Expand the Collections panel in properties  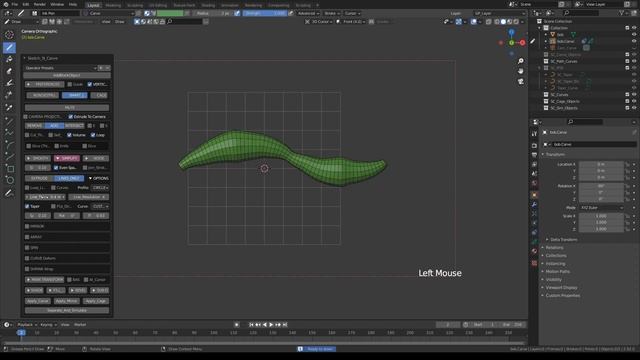[x=556, y=256]
